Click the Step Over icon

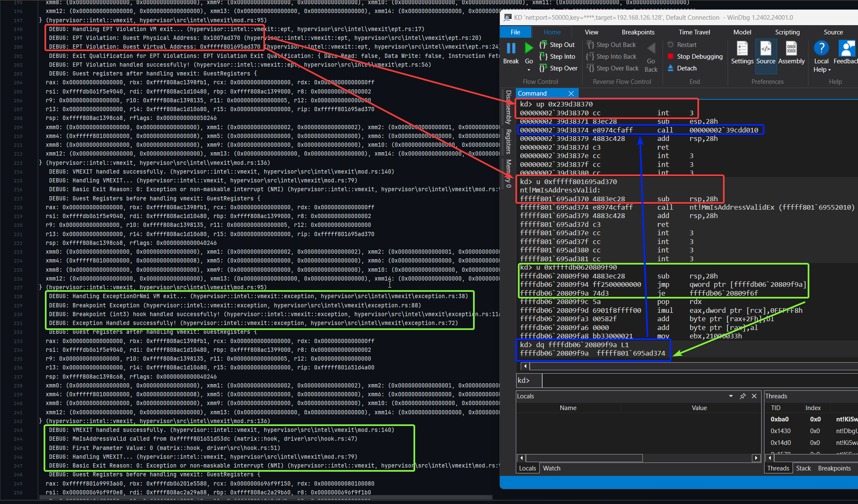pyautogui.click(x=543, y=68)
